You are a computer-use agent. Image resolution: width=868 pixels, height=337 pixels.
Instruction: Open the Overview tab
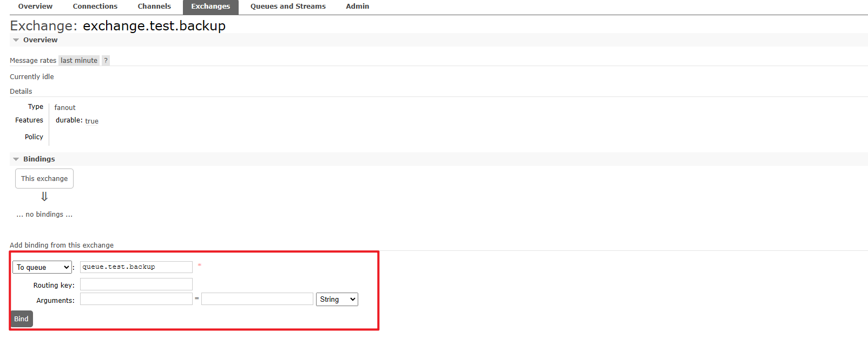point(35,7)
